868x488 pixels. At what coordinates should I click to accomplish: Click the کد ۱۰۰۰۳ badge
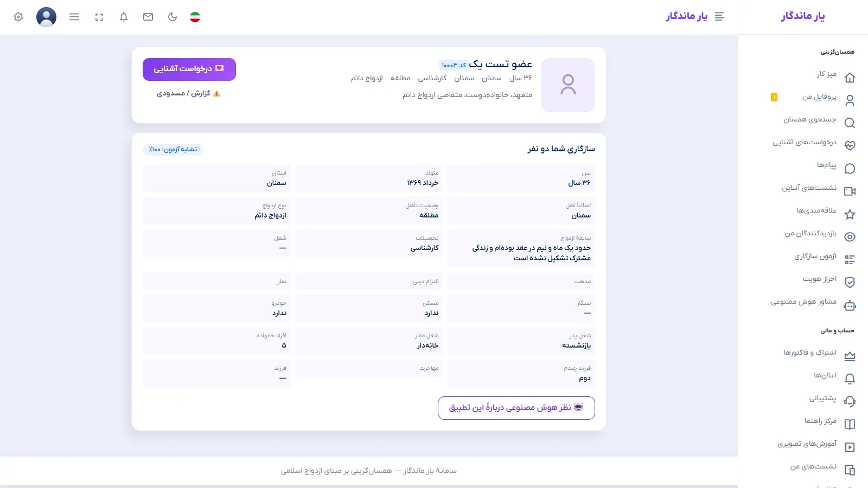click(x=454, y=65)
